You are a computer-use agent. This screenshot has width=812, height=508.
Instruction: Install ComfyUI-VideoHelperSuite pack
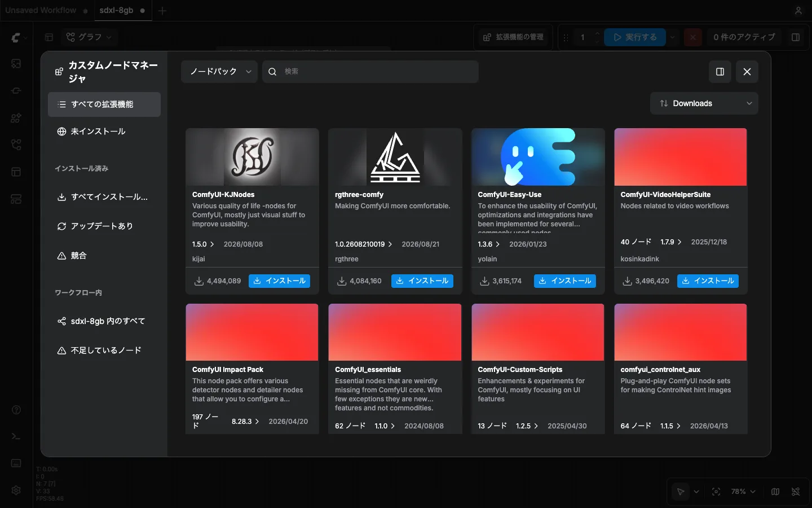[708, 281]
